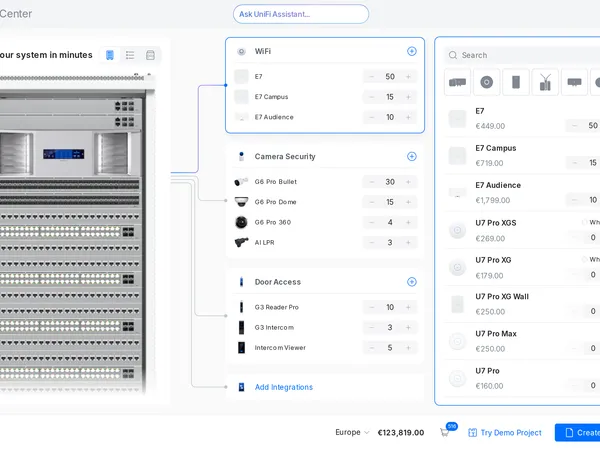Switch to the third layout view icon
The image size is (600, 450).
tap(150, 55)
